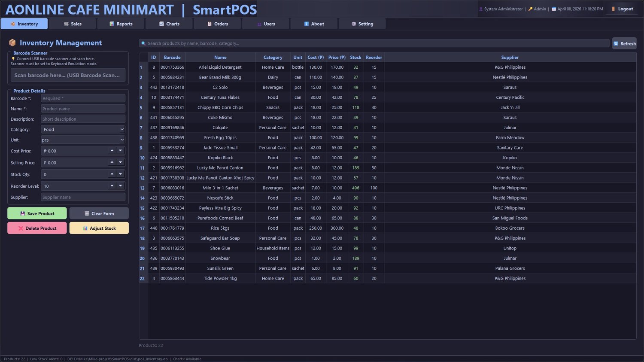Sort table by the Stock column header

(355, 57)
